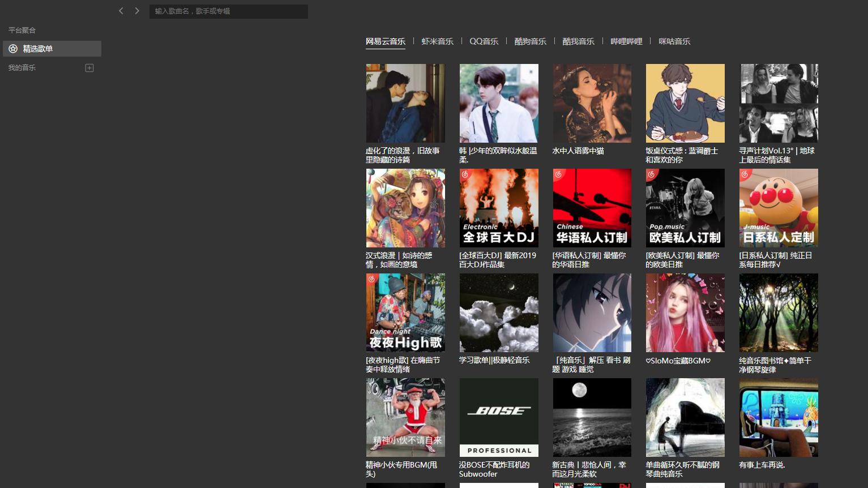
Task: Open the 日系私人定制 playlist cover
Action: tap(779, 208)
